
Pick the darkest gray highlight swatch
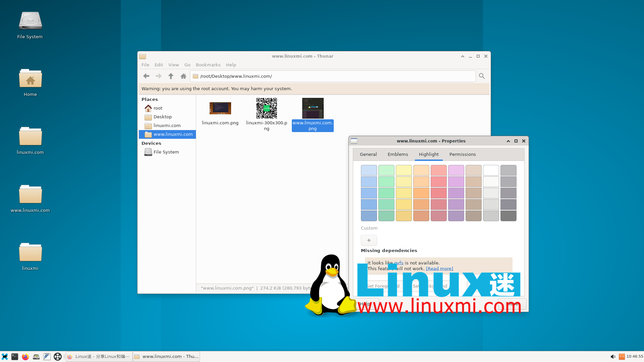(x=508, y=216)
